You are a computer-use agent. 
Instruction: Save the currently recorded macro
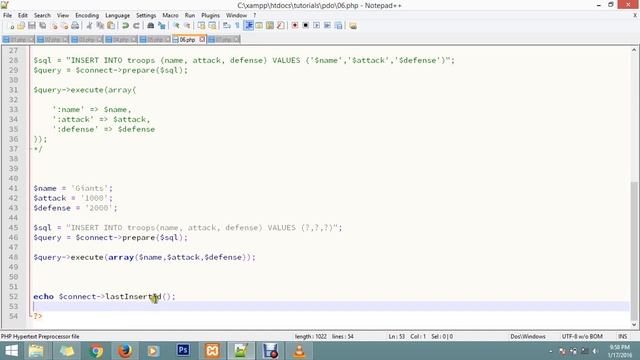[x=338, y=26]
